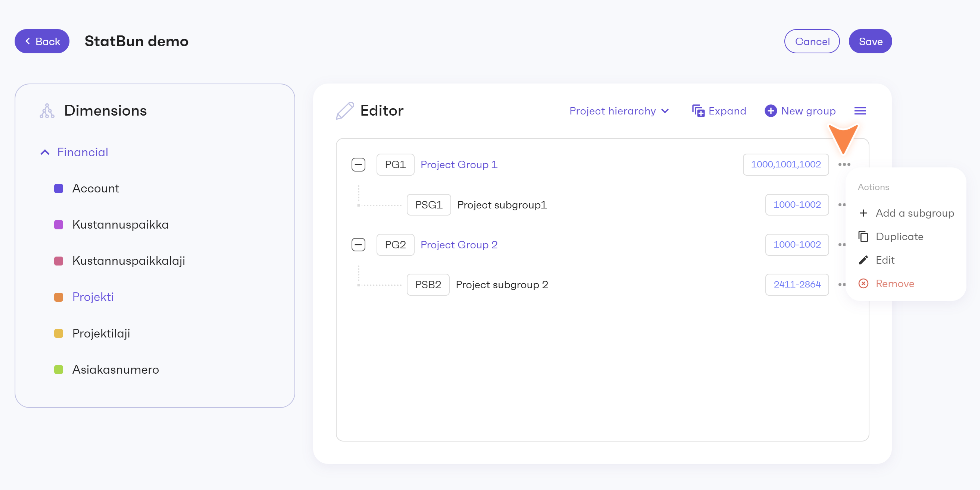The image size is (980, 490).
Task: Collapse the Financial section chevron
Action: [45, 152]
